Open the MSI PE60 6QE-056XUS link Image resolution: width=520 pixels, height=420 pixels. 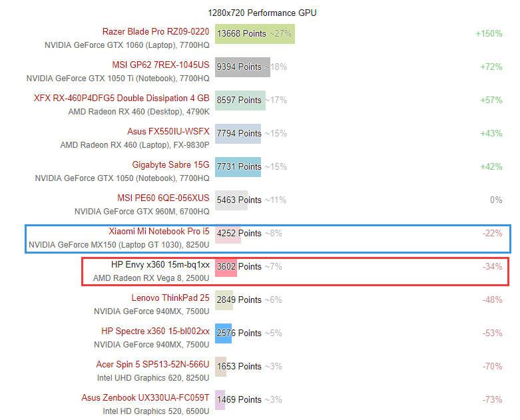pyautogui.click(x=163, y=198)
